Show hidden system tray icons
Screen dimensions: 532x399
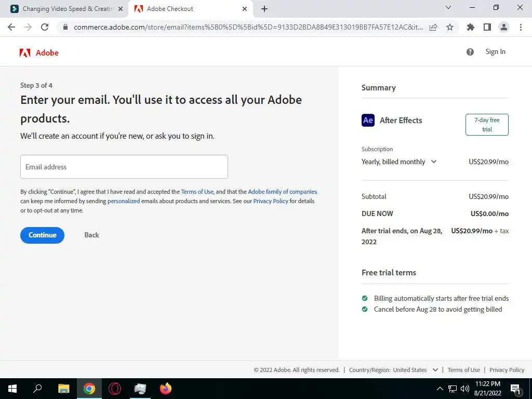(x=440, y=389)
